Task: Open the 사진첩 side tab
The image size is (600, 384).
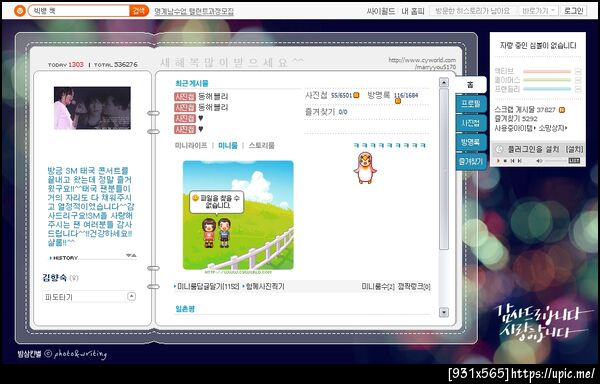Action: (471, 123)
